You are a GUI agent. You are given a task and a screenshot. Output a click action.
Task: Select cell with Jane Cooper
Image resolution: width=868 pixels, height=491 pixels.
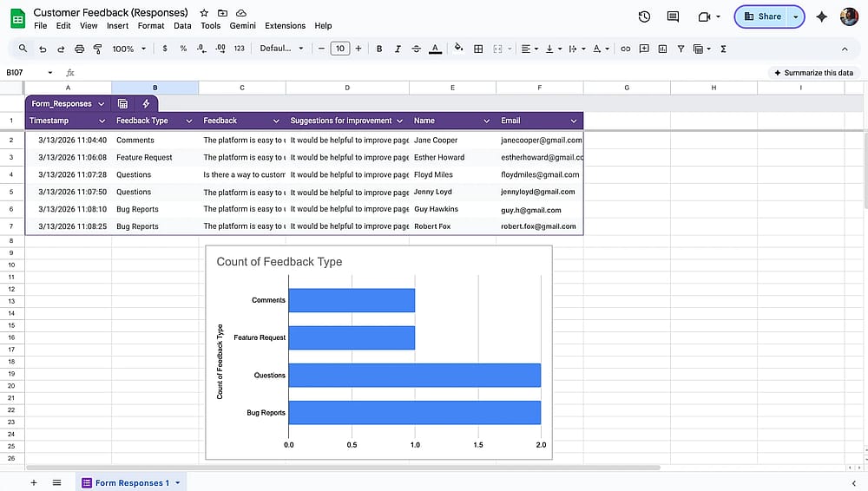(452, 140)
